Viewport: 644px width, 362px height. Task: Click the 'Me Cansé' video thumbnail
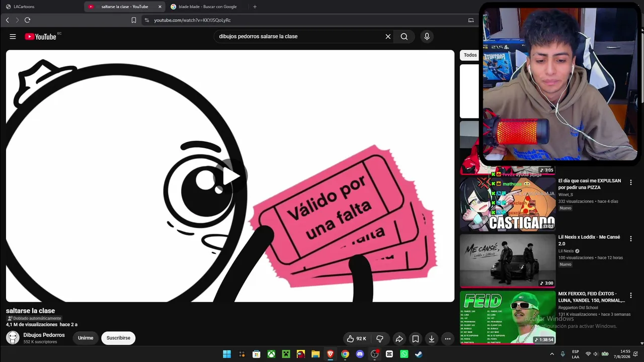tap(508, 261)
